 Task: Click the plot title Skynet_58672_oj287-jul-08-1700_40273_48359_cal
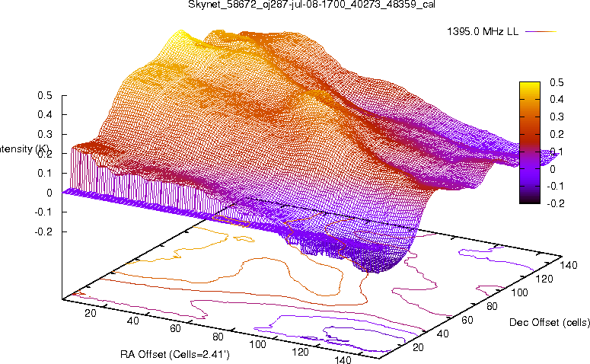pos(312,5)
